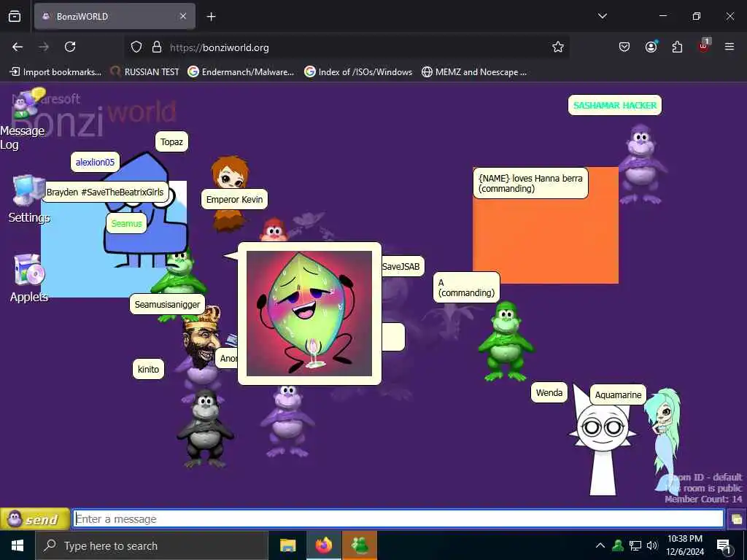This screenshot has height=560, width=747.
Task: Click the black gorilla Bonzi character
Action: (x=205, y=427)
